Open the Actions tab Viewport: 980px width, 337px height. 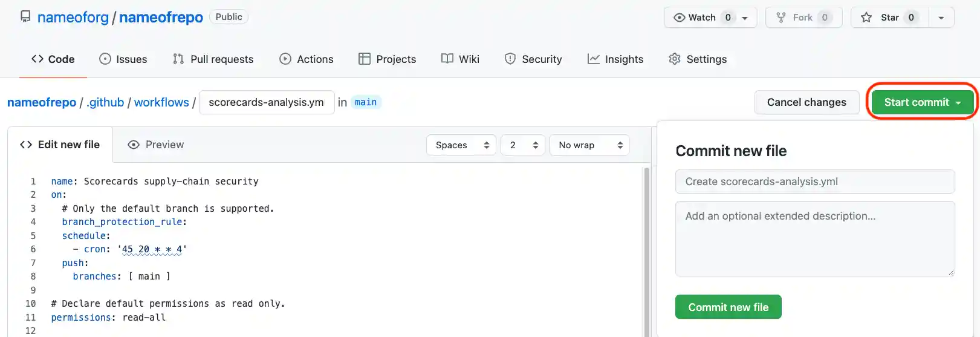tap(307, 59)
